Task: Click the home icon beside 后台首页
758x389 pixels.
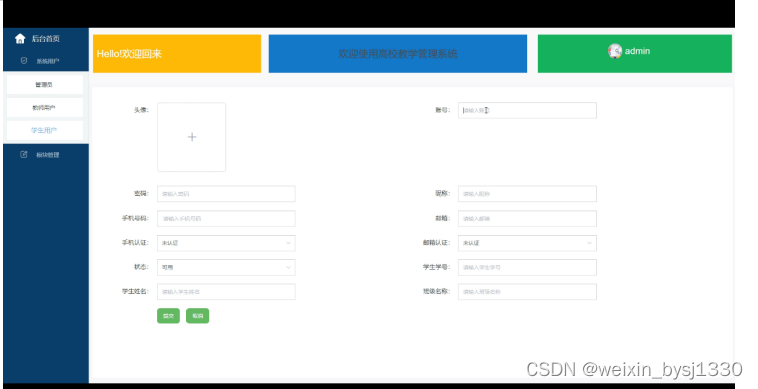Action: point(20,39)
